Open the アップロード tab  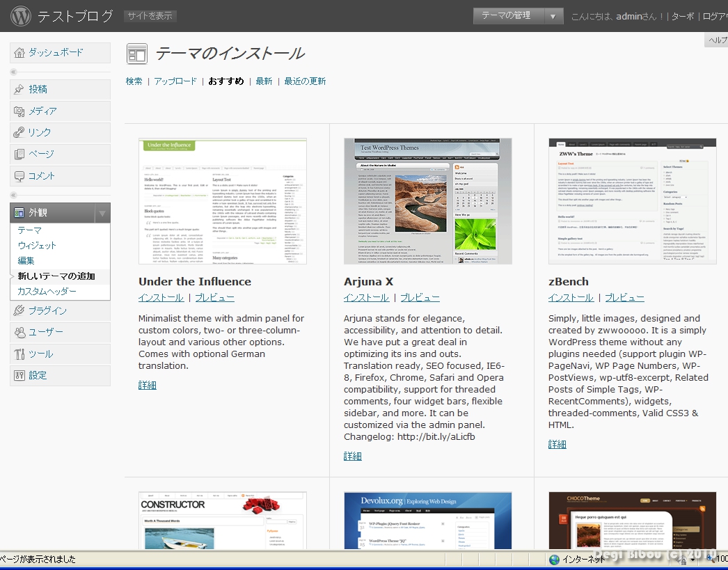click(x=175, y=81)
